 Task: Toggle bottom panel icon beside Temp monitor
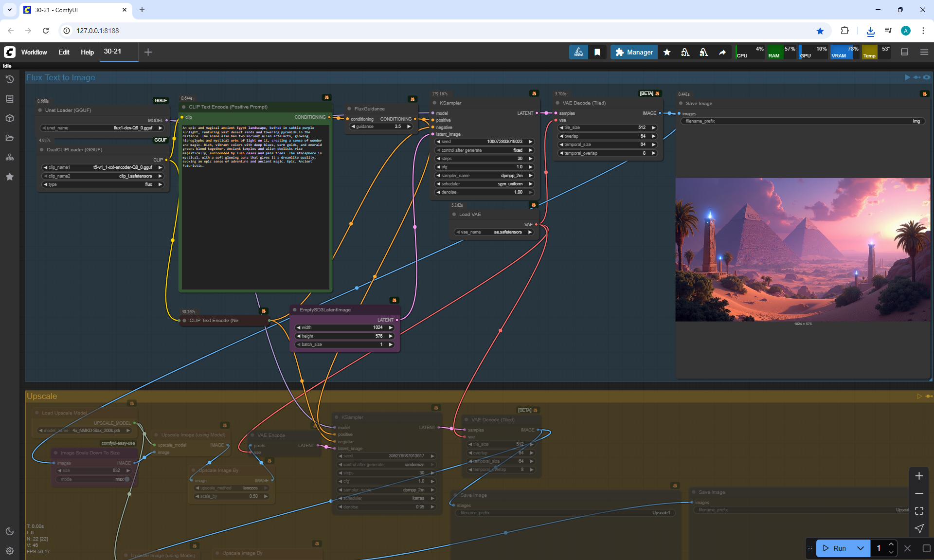click(x=905, y=52)
